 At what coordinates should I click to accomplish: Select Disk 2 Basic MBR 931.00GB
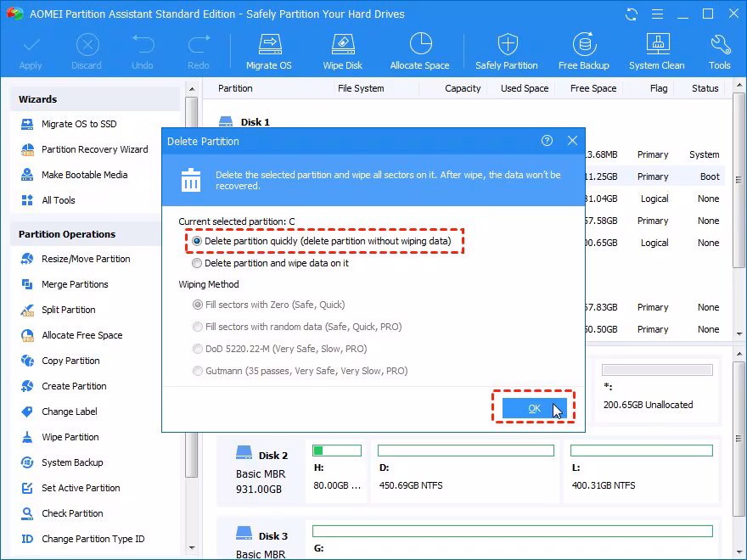pos(261,470)
